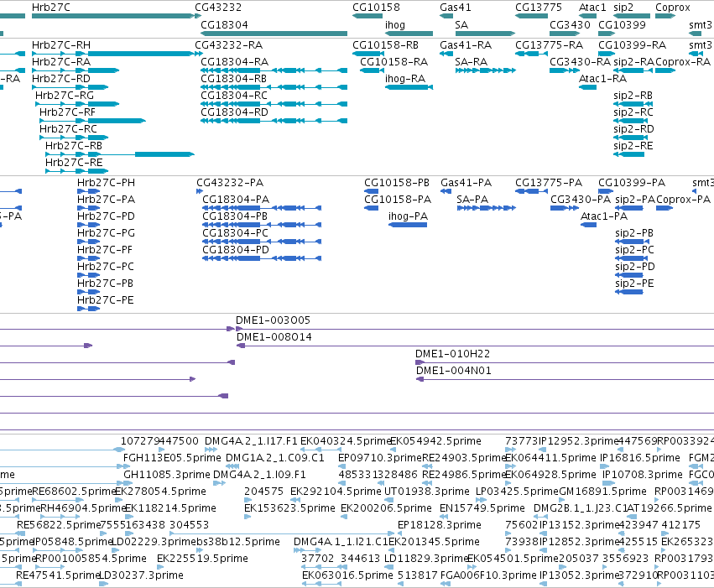
Task: Click transcript CG18304-RB
Action: [274, 87]
